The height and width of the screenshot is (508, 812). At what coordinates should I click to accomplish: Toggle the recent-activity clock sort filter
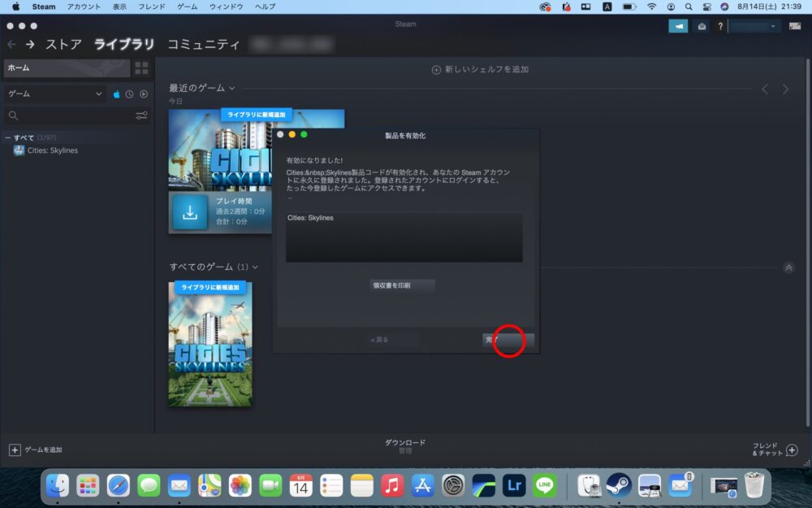click(129, 94)
